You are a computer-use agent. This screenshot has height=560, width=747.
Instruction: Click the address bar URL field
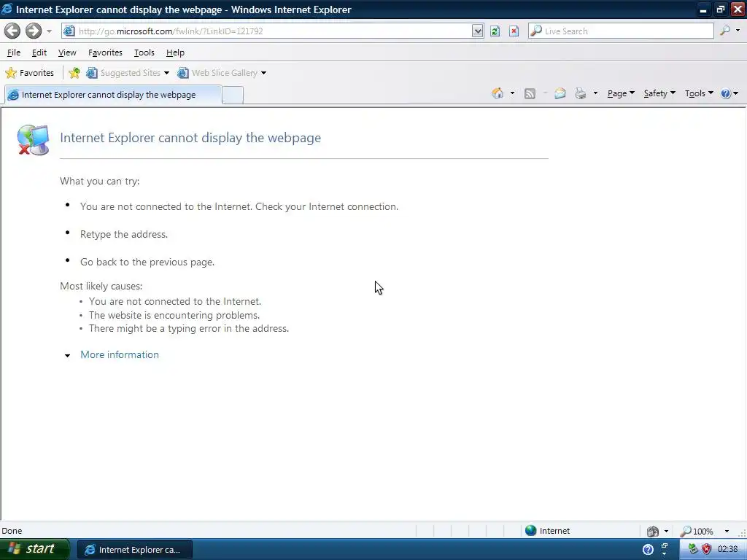point(274,31)
